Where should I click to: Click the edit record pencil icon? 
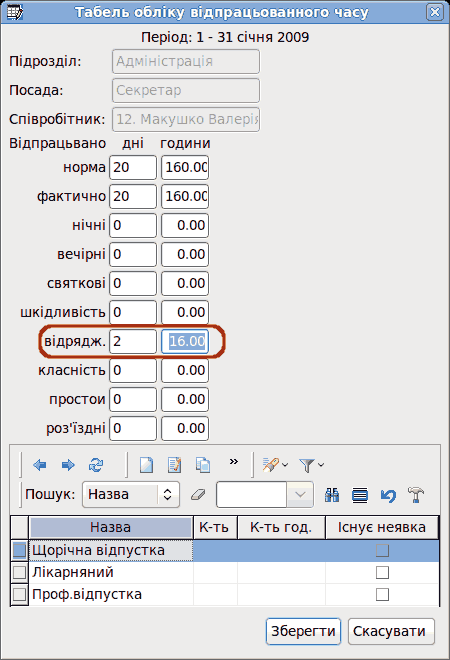pos(174,465)
